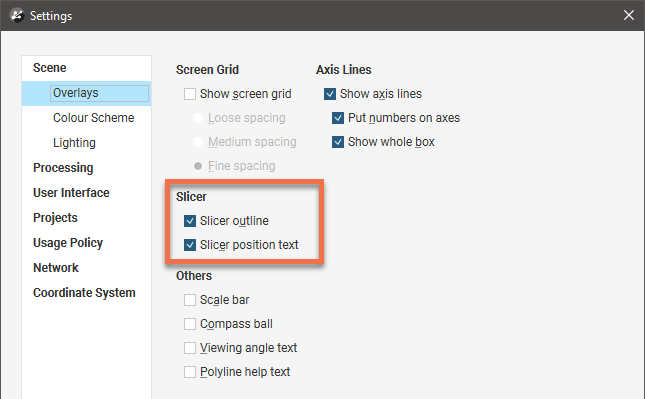Uncheck the Slicer outline checkbox
645x399 pixels.
click(190, 221)
